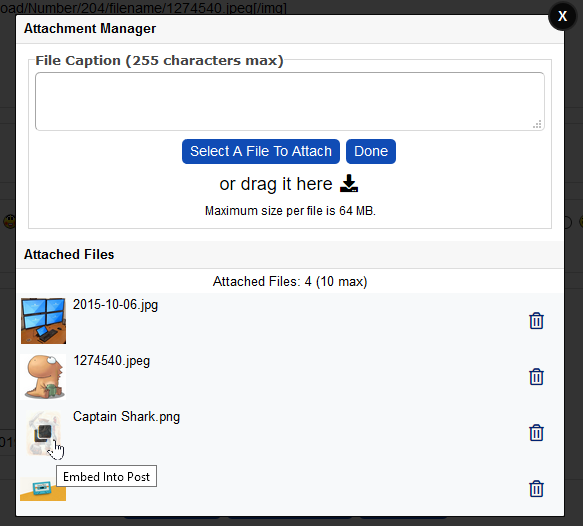Click the Attached Files section header

[69, 254]
